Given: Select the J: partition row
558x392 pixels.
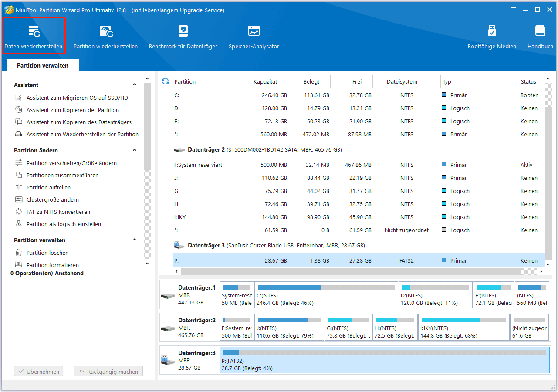Looking at the screenshot, I should 358,178.
